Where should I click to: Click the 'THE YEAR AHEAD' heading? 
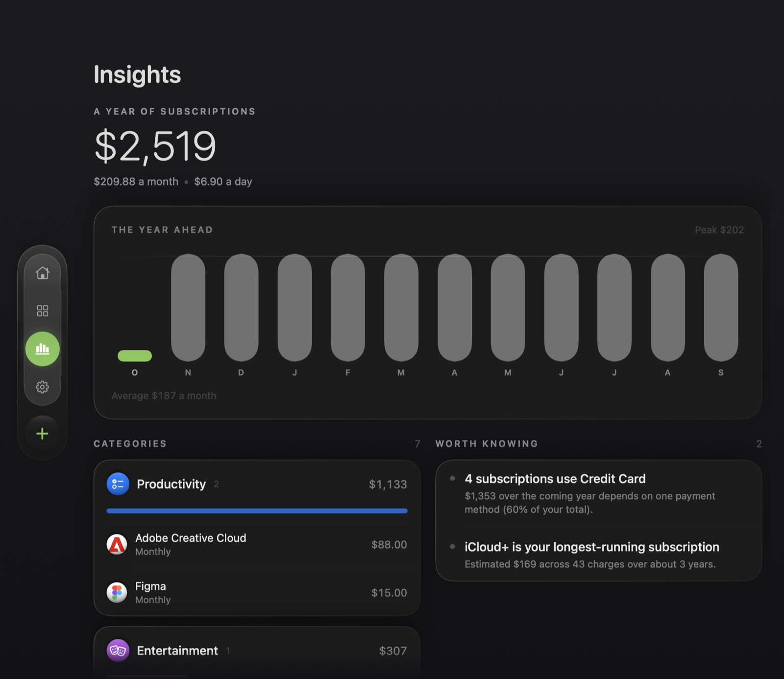(x=162, y=230)
